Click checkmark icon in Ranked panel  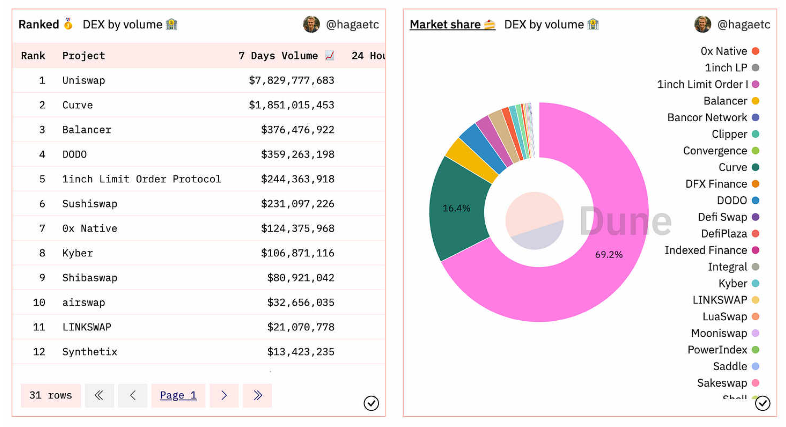[371, 403]
